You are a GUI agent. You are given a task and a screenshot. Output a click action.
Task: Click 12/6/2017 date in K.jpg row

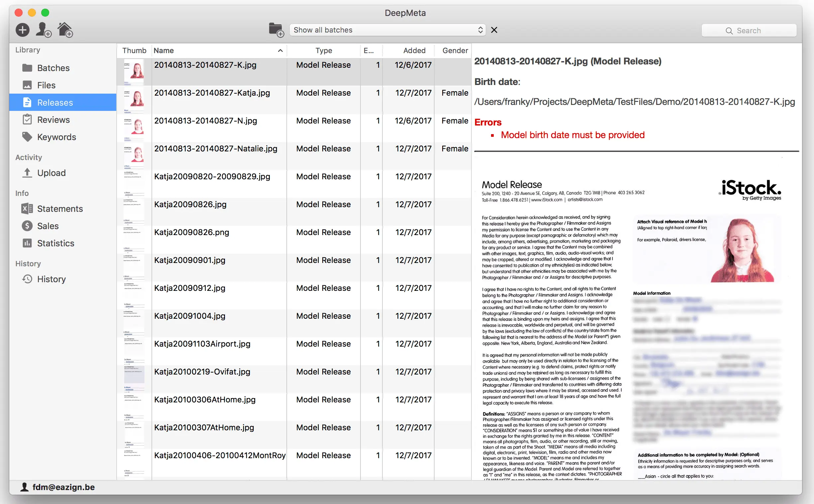tap(413, 65)
